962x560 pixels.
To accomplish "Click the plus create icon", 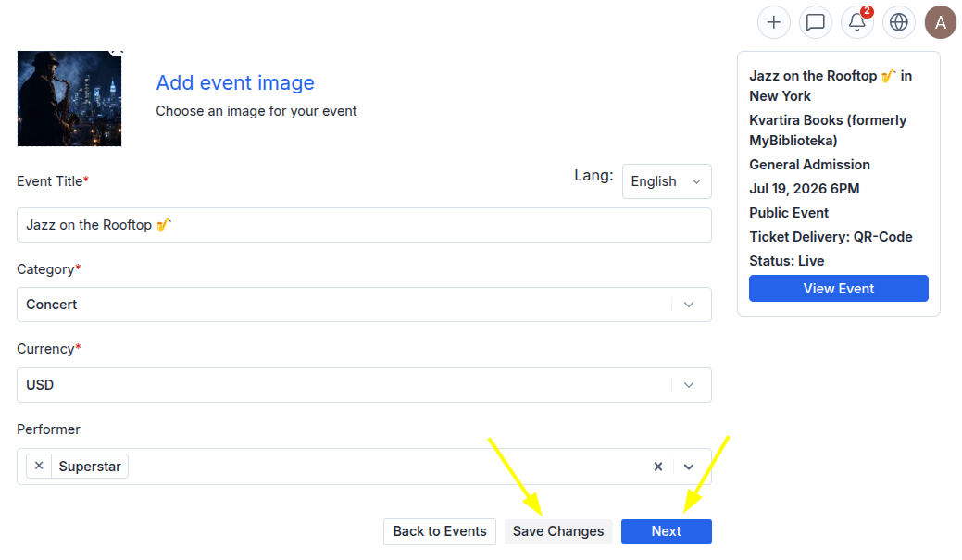I will point(774,23).
